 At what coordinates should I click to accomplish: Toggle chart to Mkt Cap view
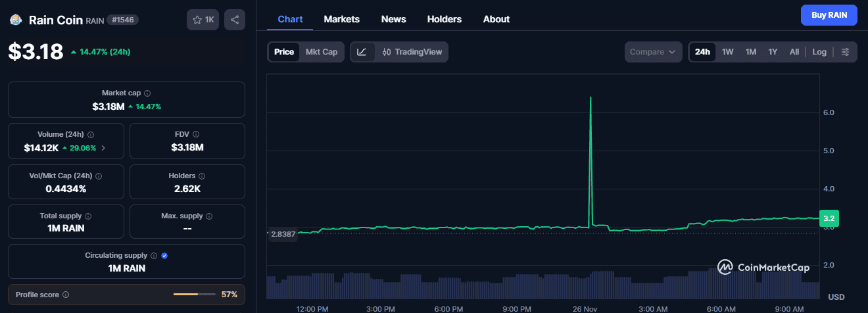322,52
